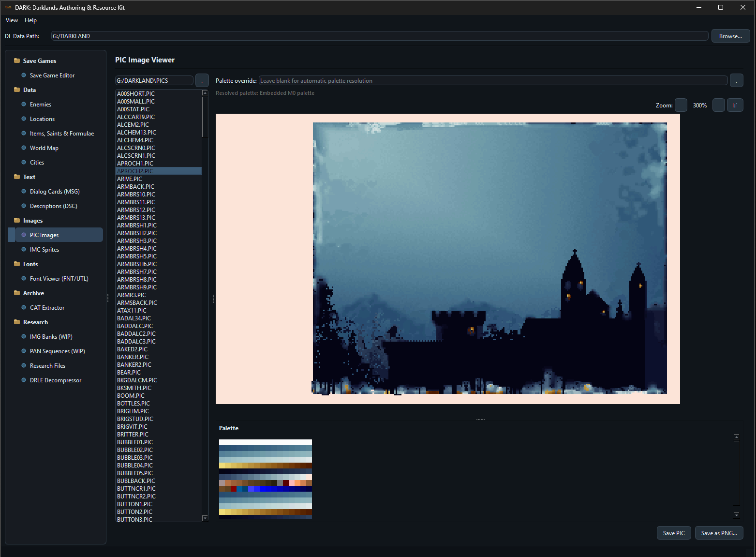Select BADDALC.PIC in the file list
The height and width of the screenshot is (557, 756).
159,326
